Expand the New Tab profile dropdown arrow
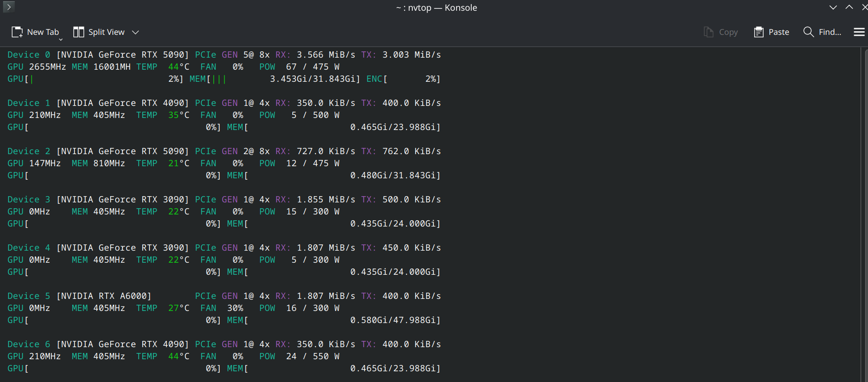868x382 pixels. pyautogui.click(x=61, y=39)
